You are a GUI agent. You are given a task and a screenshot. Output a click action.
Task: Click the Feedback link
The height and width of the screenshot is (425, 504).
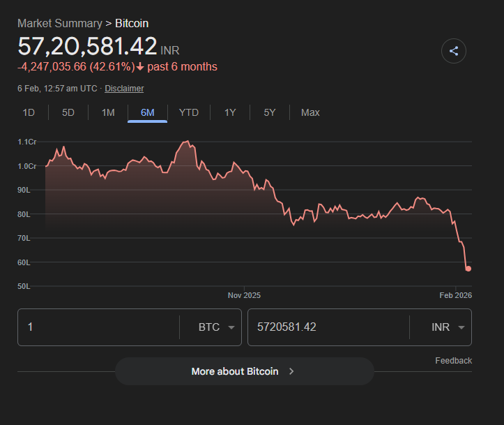click(x=453, y=361)
